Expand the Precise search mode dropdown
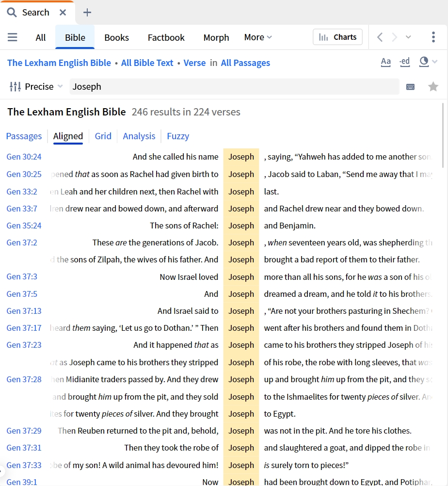This screenshot has height=486, width=448. [x=60, y=86]
